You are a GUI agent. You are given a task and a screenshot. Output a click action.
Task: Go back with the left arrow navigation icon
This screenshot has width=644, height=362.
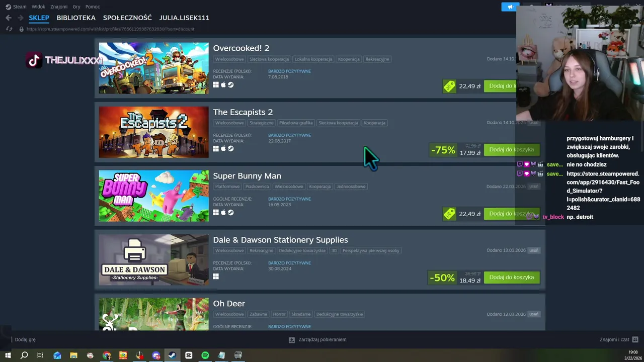click(x=9, y=18)
